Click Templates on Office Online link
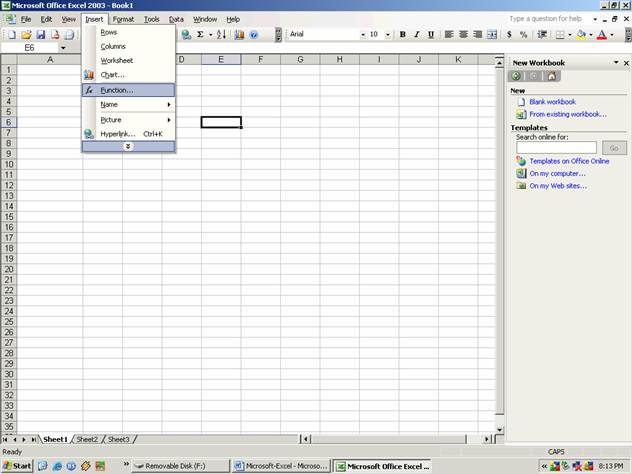Viewport: 632px width, 474px height. pyautogui.click(x=569, y=161)
